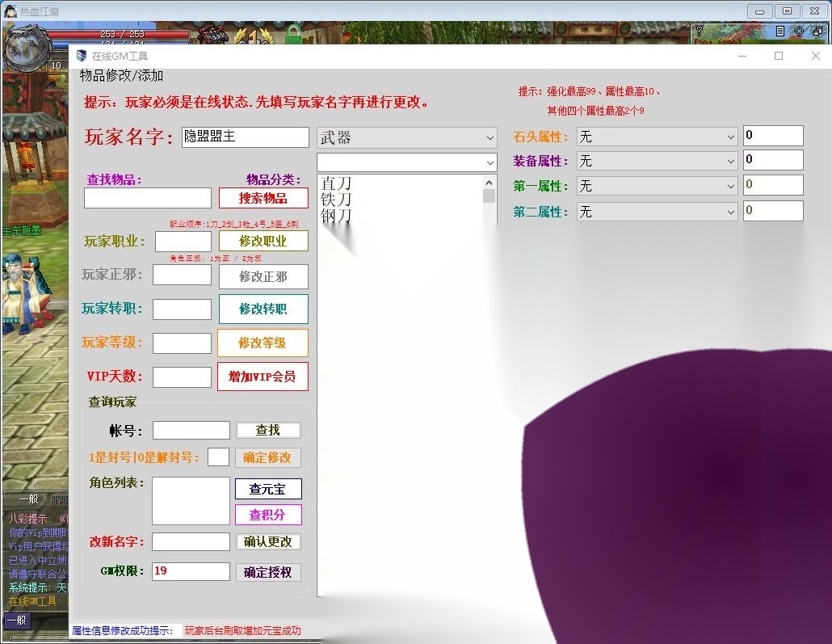Click the confirm authorization 确定授权 button
Image resolution: width=832 pixels, height=644 pixels.
coord(268,572)
